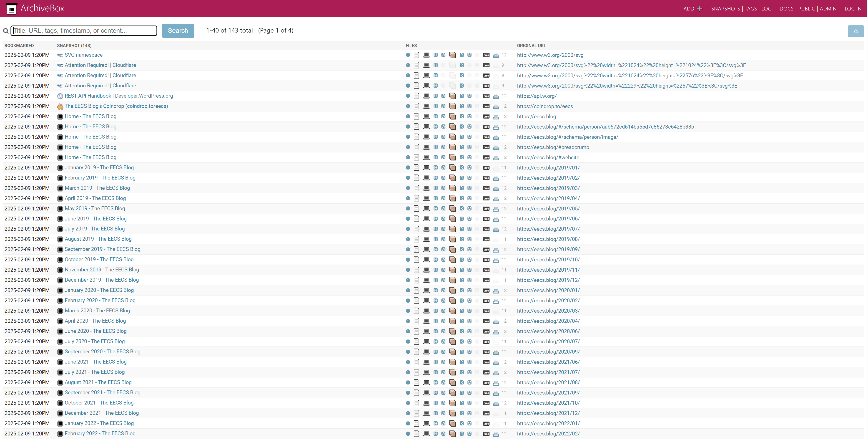Screen dimensions: 868x440
Task: Open the DOCS link in header
Action: click(x=786, y=9)
